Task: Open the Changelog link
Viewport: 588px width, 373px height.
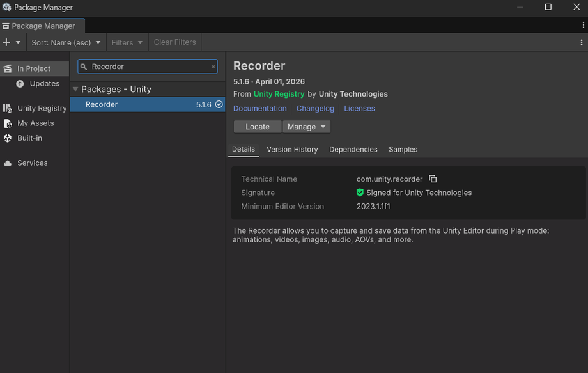Action: point(315,109)
